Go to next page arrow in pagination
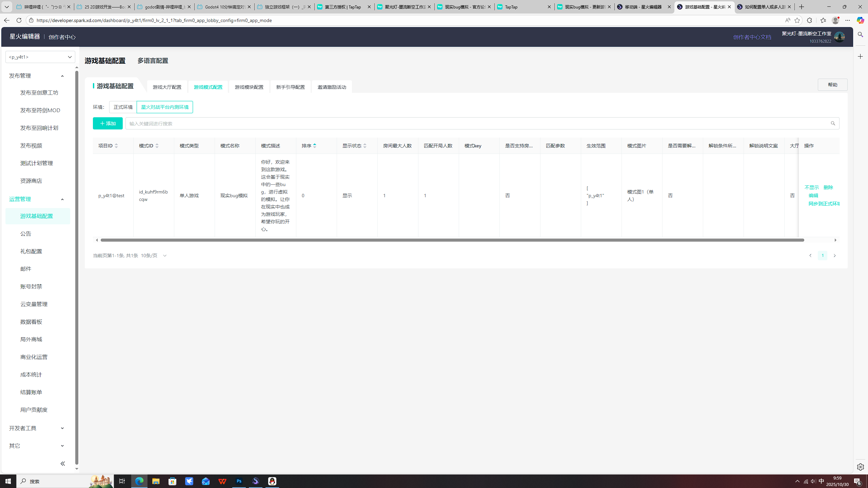 [835, 256]
